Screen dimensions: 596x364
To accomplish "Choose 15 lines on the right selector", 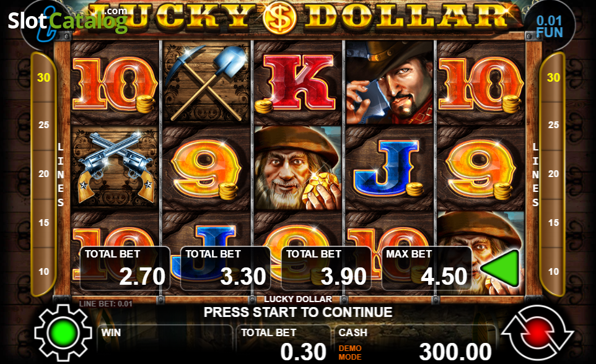I will [x=553, y=223].
